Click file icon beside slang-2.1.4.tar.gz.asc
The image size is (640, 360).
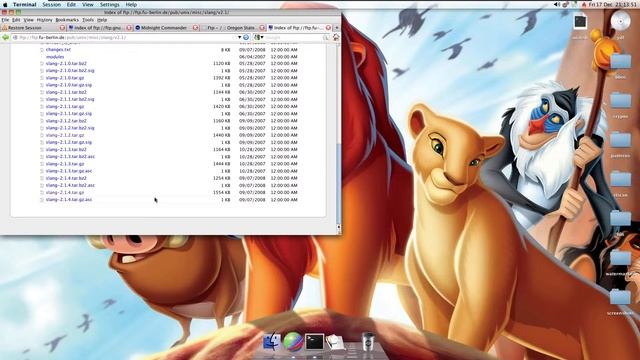point(42,200)
